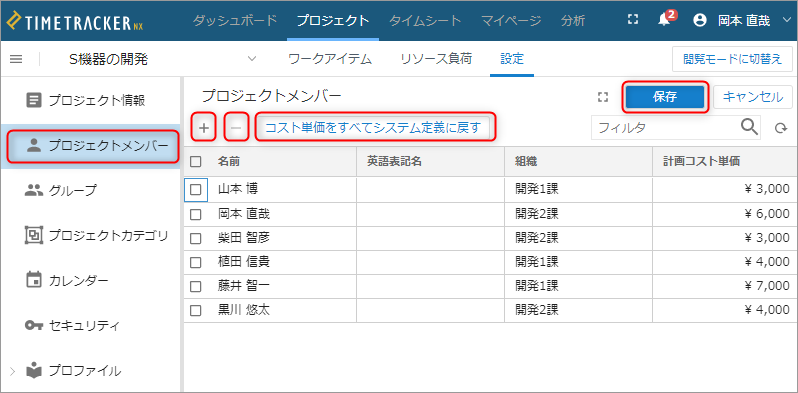The height and width of the screenshot is (393, 798).
Task: Check the box for 藤井 智一
Action: pos(196,287)
